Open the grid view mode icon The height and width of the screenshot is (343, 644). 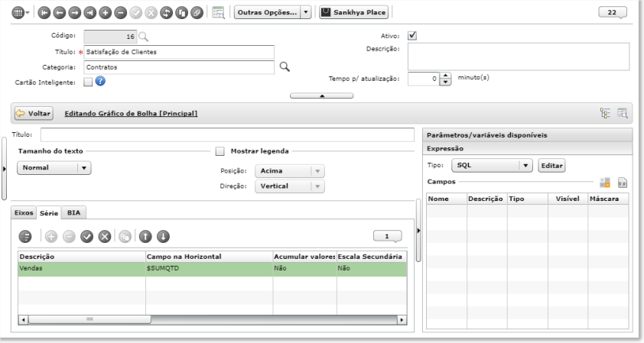pyautogui.click(x=18, y=13)
